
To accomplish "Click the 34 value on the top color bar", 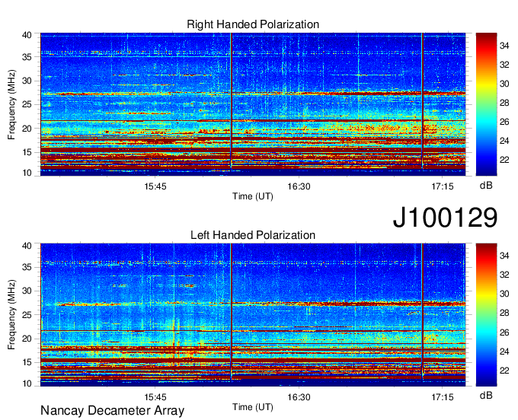I will (504, 46).
